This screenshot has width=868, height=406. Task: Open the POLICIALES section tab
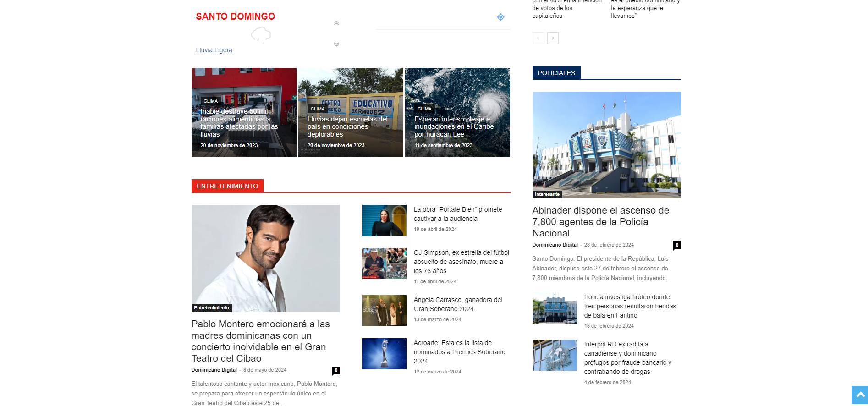click(x=556, y=73)
